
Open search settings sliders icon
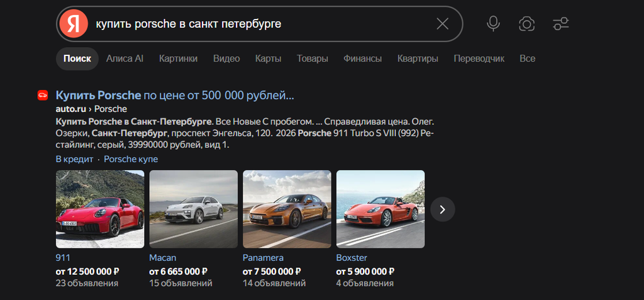tap(561, 24)
